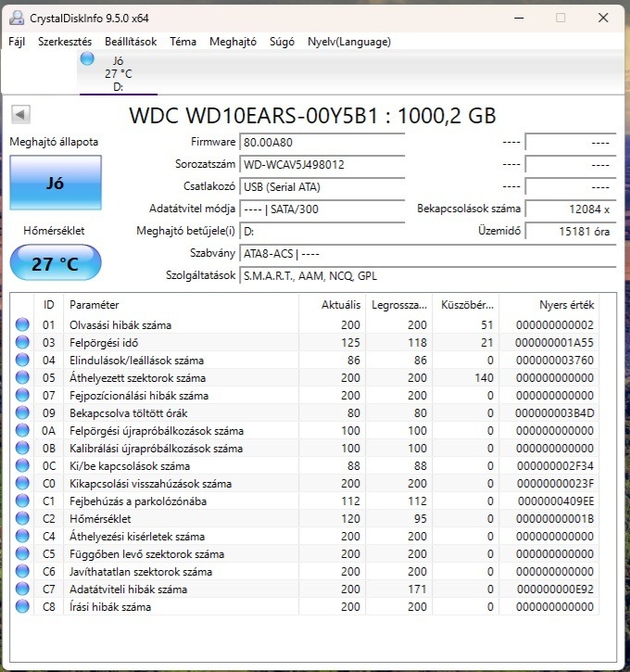Click the Bekapcsolások száma value 12084 x

tap(571, 209)
